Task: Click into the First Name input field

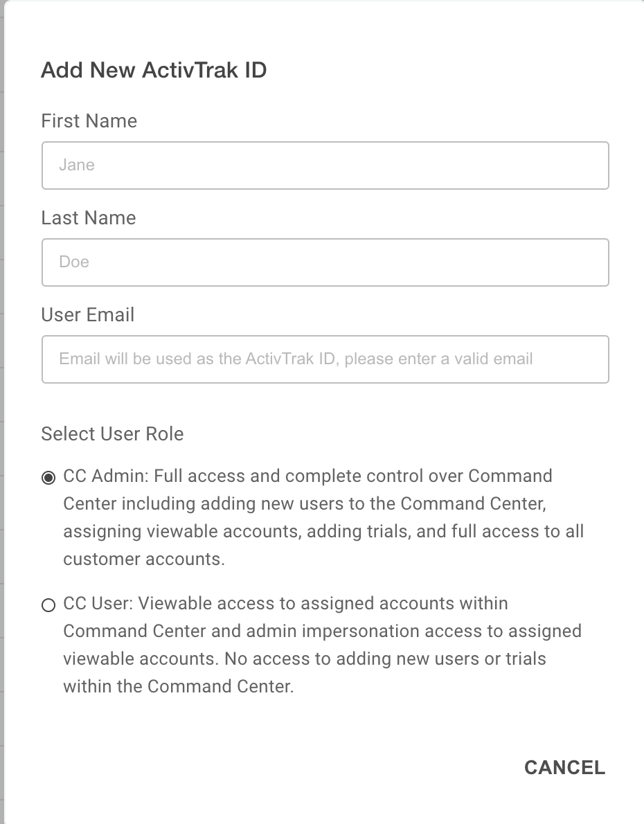Action: [325, 165]
